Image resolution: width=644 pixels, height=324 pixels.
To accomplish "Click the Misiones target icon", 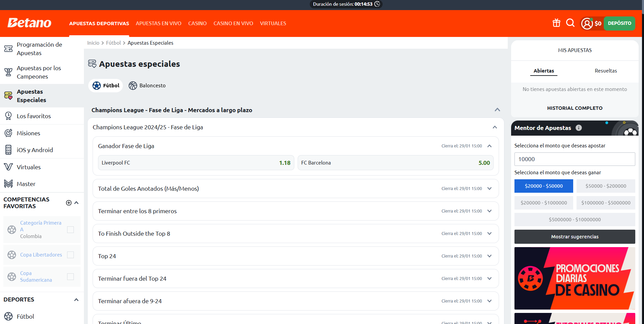I will click(8, 133).
